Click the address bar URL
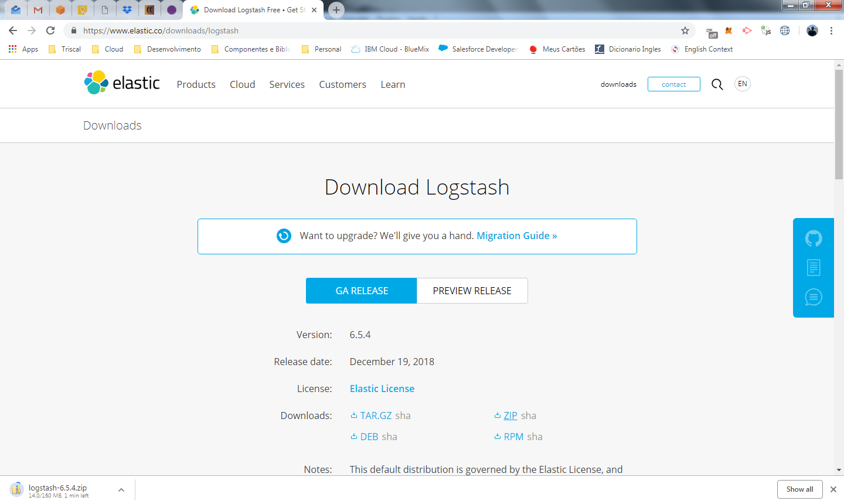The width and height of the screenshot is (844, 504). pos(161,30)
